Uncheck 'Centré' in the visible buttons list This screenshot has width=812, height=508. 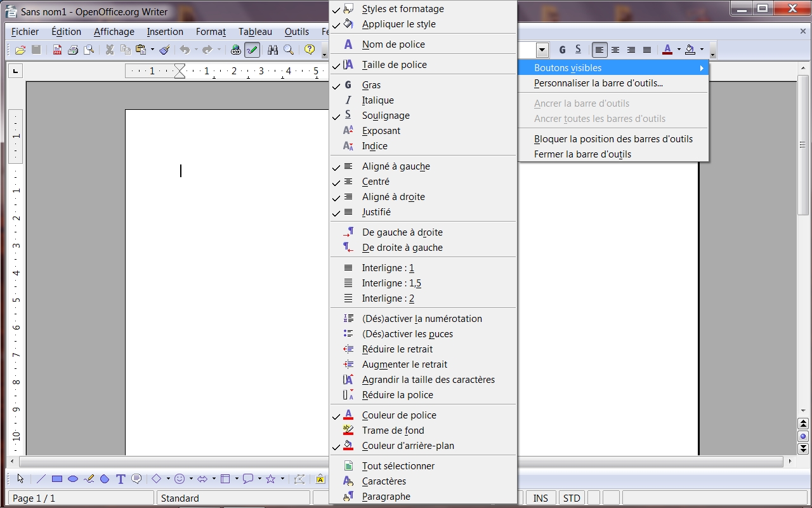(x=423, y=182)
